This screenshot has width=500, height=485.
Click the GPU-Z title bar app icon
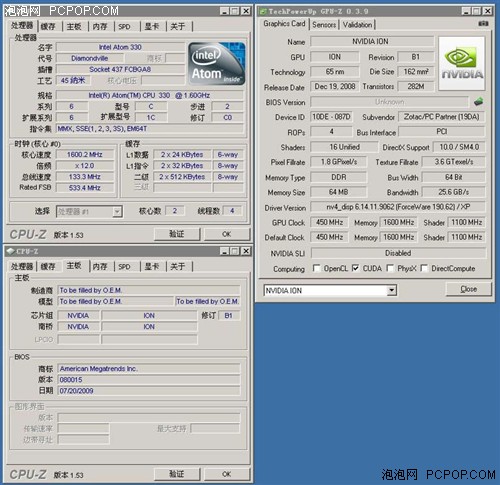263,11
